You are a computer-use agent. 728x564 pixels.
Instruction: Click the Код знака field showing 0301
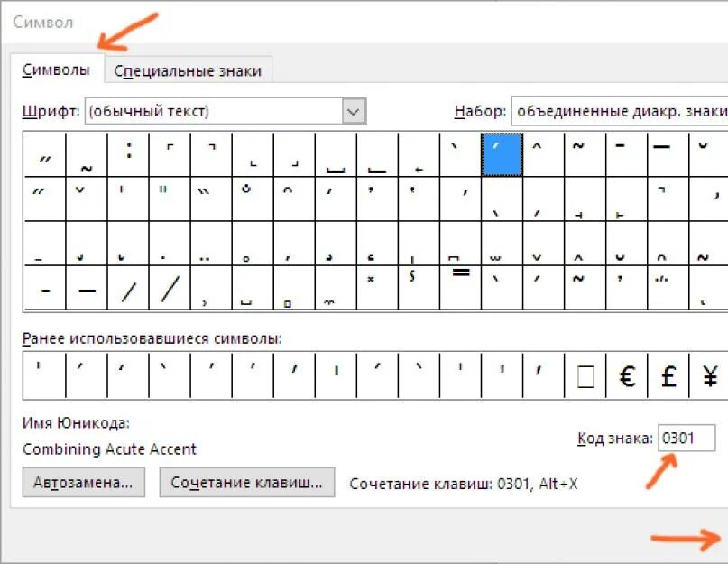pyautogui.click(x=687, y=438)
